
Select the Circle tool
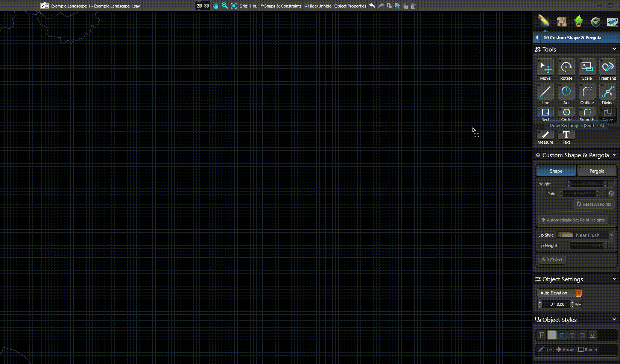pyautogui.click(x=566, y=114)
